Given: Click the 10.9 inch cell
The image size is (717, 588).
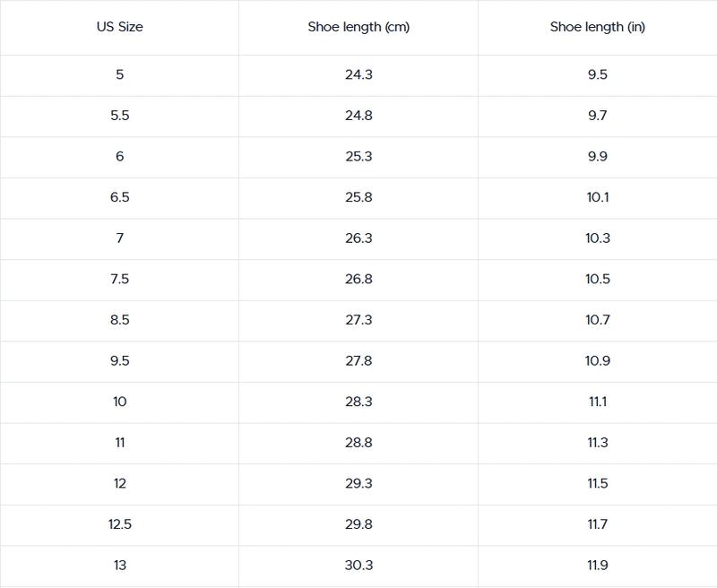Looking at the screenshot, I should tap(597, 361).
